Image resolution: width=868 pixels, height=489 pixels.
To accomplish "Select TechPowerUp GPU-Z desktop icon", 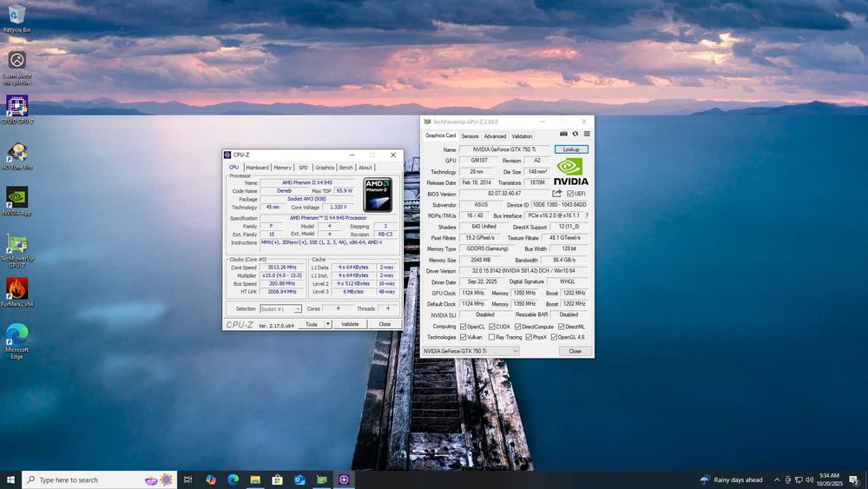I will pyautogui.click(x=16, y=250).
